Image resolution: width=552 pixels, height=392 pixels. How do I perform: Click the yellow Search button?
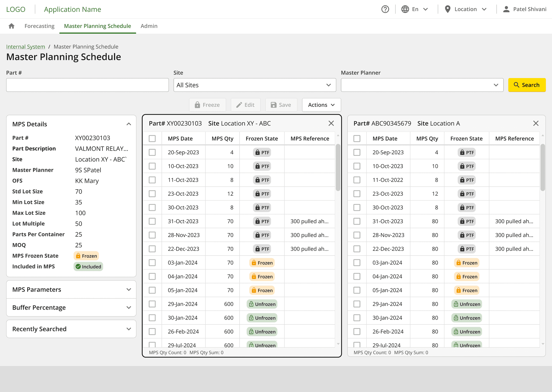(527, 85)
